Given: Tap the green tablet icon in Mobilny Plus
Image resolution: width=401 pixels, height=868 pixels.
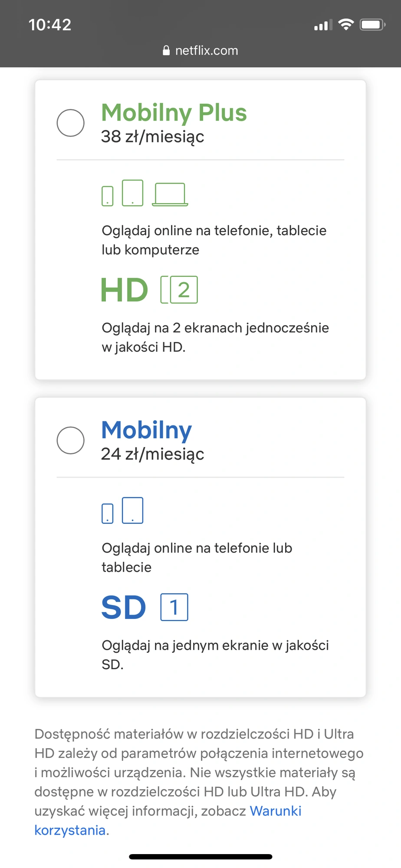Looking at the screenshot, I should pyautogui.click(x=132, y=193).
